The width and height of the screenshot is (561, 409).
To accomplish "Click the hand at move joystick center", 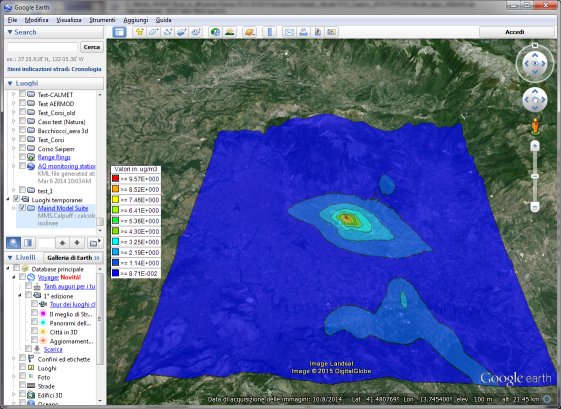I will (x=535, y=100).
